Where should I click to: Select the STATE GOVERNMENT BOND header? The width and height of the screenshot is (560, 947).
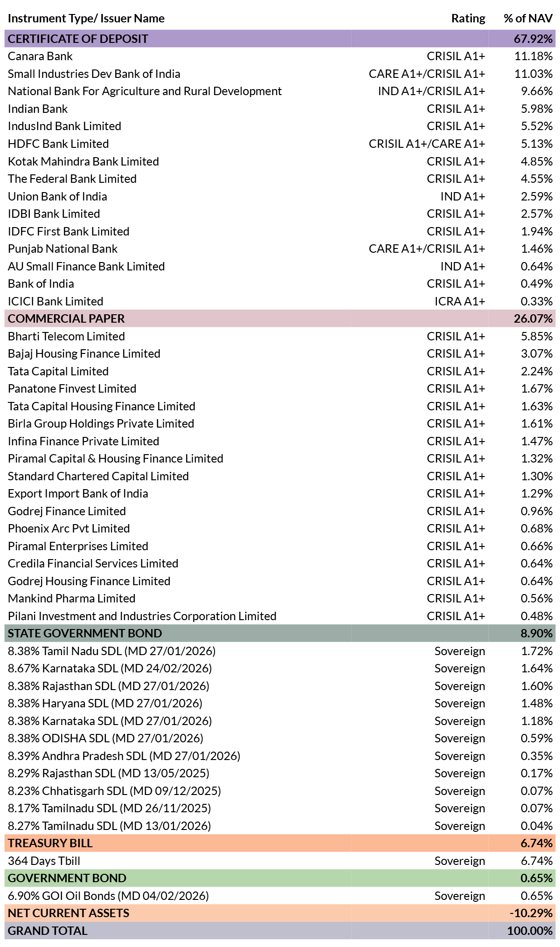click(280, 633)
